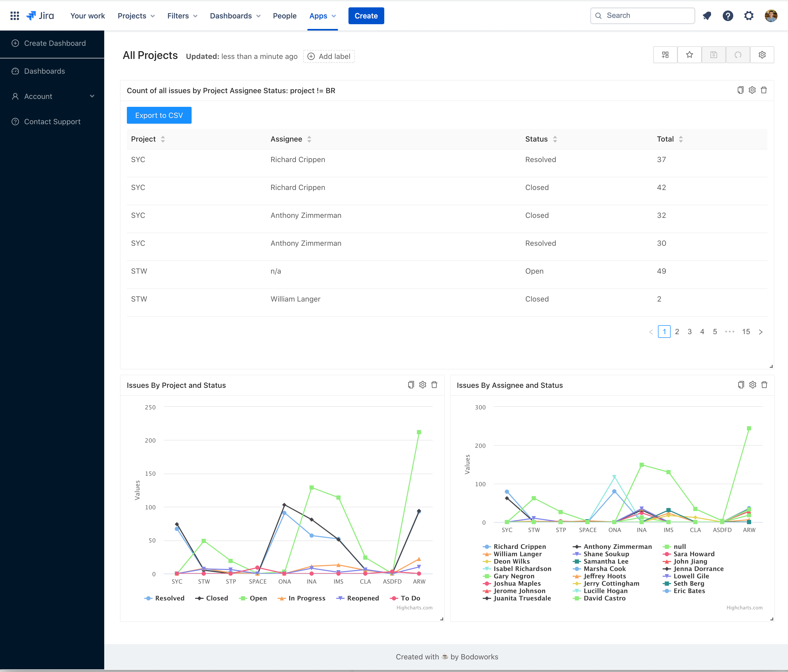
Task: Export the issue count table to CSV
Action: (159, 115)
